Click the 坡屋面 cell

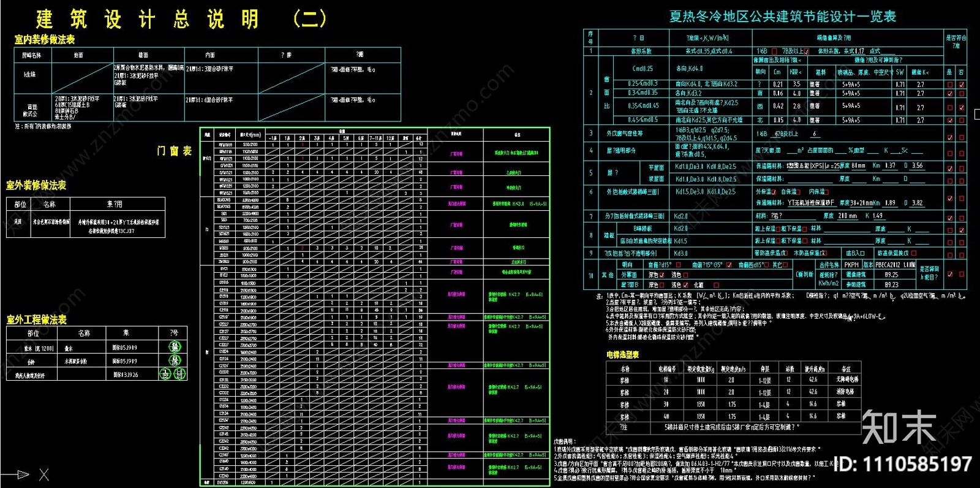(x=656, y=179)
